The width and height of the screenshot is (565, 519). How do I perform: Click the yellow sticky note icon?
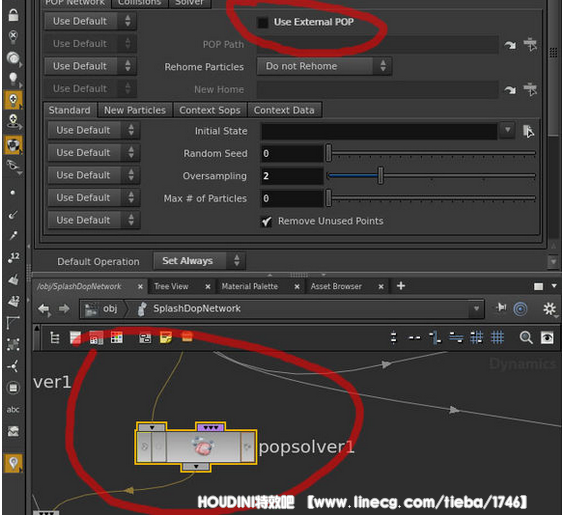coord(166,338)
